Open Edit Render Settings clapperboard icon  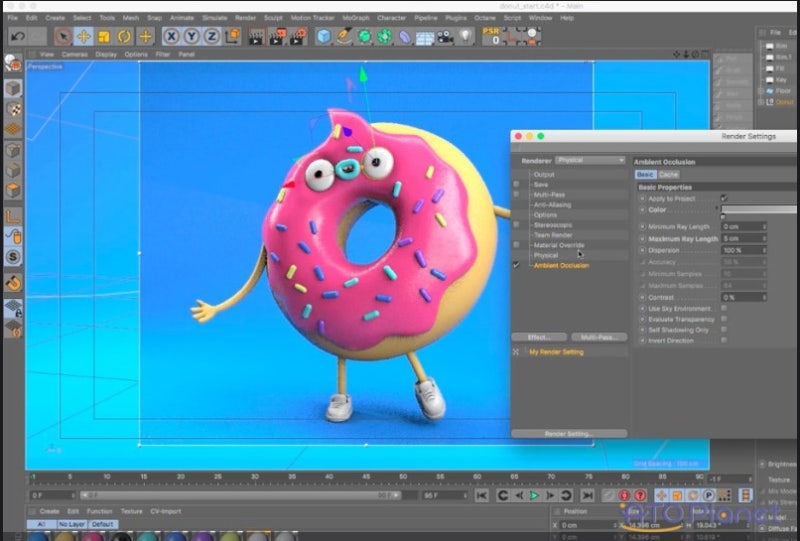(298, 37)
